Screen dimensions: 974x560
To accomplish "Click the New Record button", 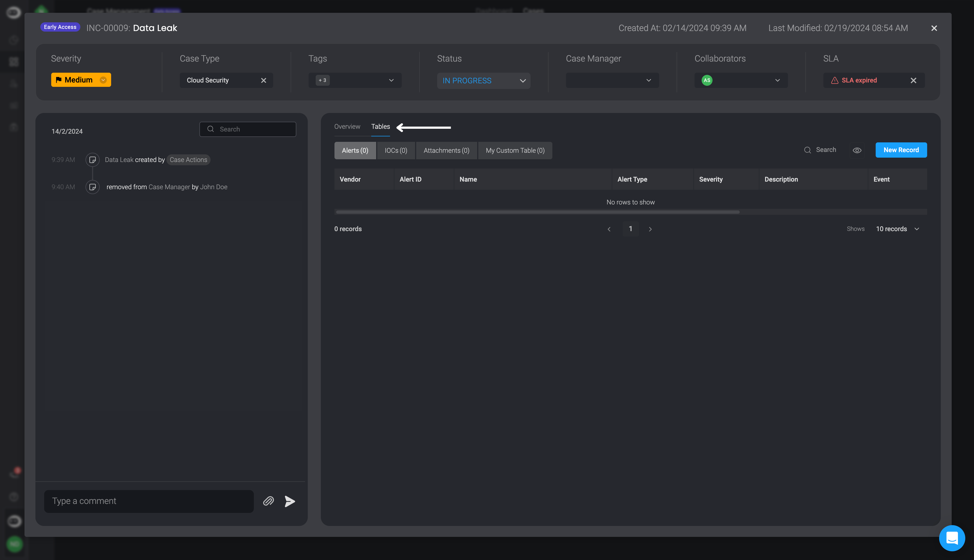I will pyautogui.click(x=901, y=150).
